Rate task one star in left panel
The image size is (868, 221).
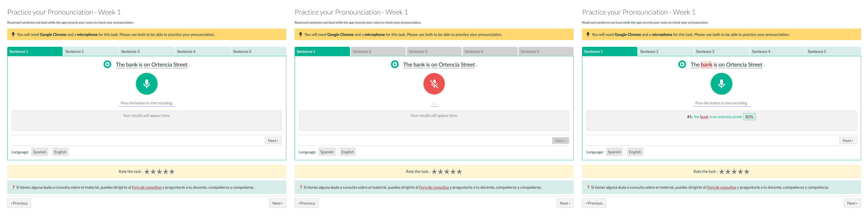[147, 171]
